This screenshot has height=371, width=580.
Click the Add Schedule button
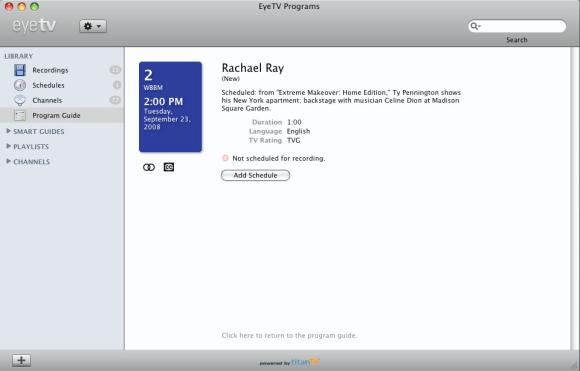coord(255,175)
